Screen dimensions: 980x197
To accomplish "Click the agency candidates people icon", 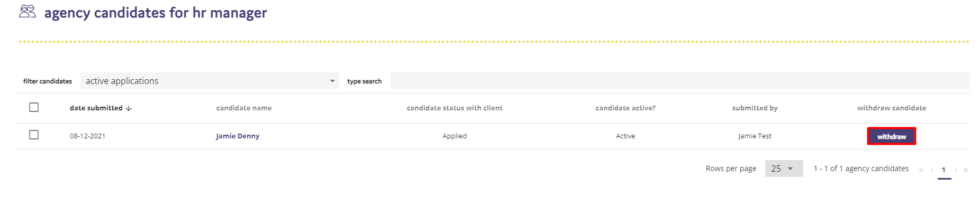I will (28, 11).
